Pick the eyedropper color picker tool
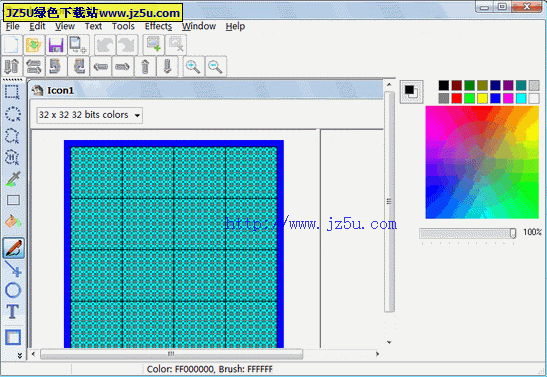 pos(13,179)
